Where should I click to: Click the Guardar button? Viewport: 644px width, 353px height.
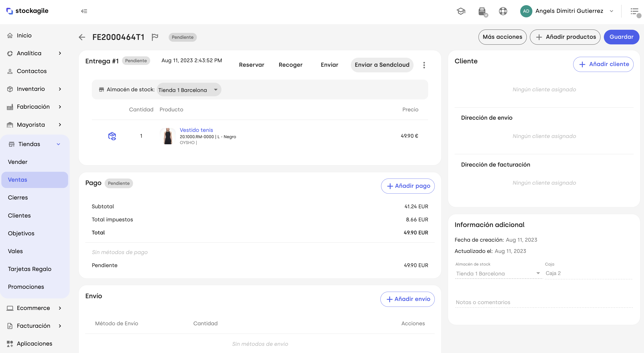click(x=621, y=37)
